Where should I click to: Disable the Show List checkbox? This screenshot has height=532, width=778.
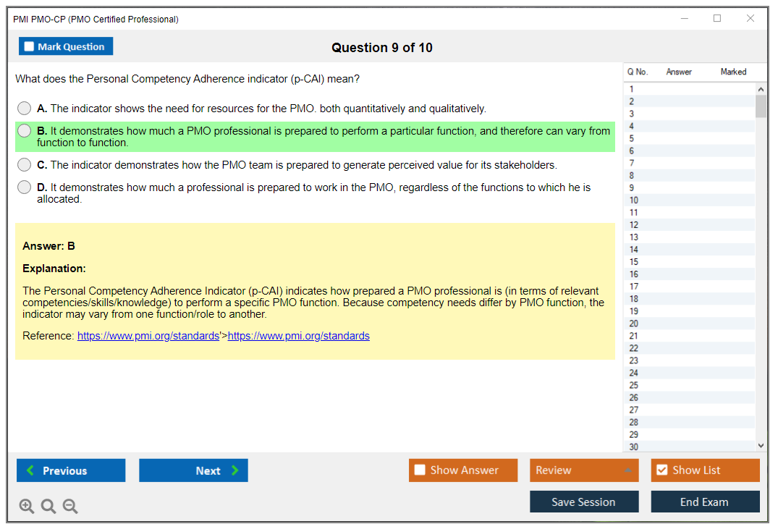[661, 470]
